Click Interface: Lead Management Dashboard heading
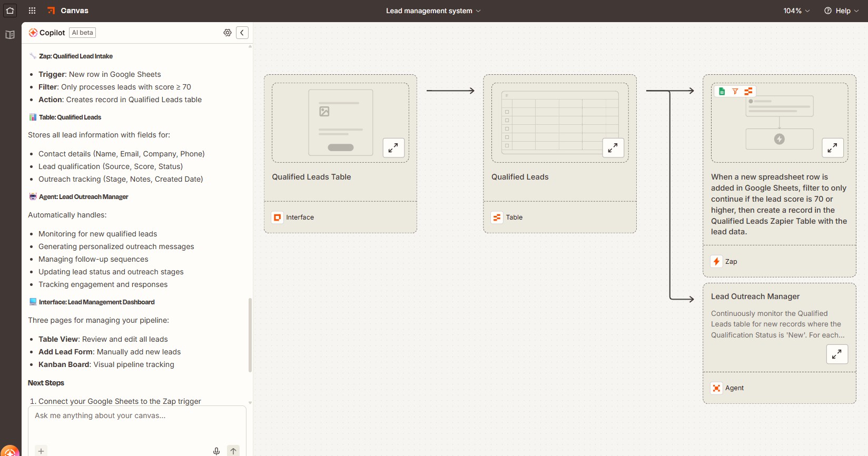Image resolution: width=868 pixels, height=456 pixels. [97, 302]
